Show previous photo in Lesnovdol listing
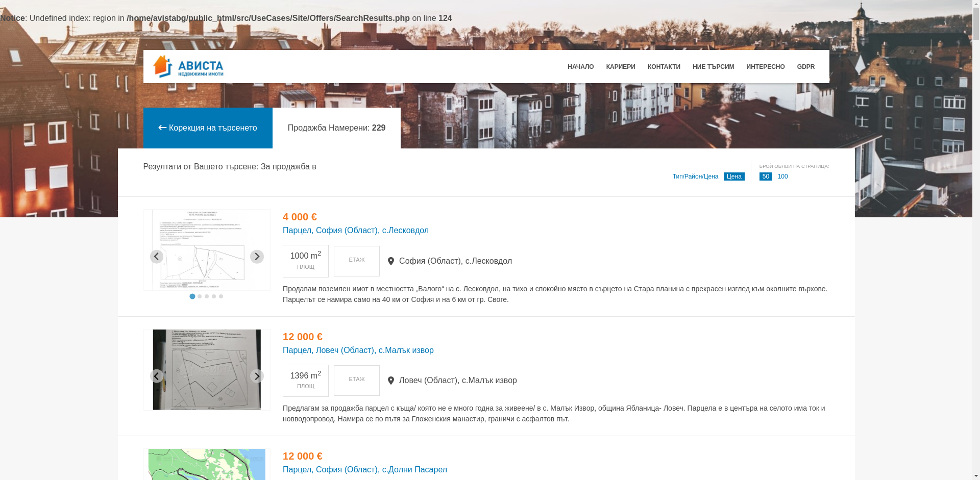The width and height of the screenshot is (980, 480). pyautogui.click(x=157, y=257)
